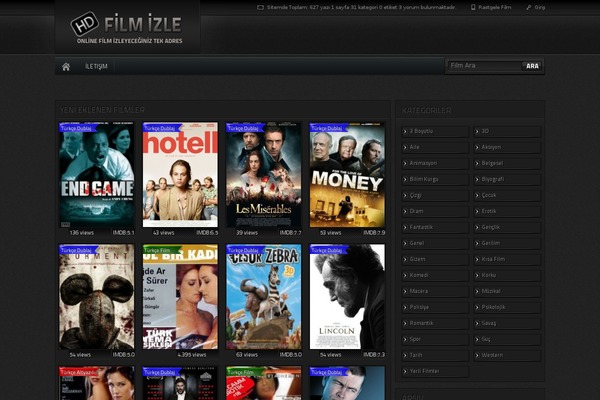This screenshot has width=600, height=400.
Task: Click the Giriş login link
Action: [x=540, y=7]
